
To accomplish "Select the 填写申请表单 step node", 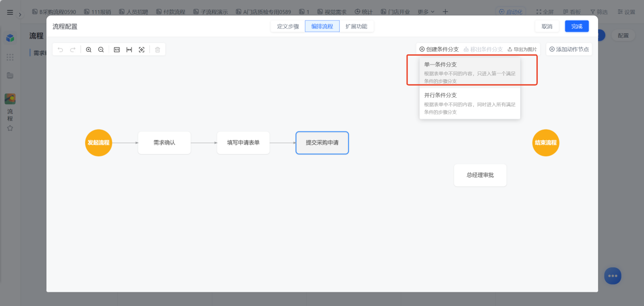I will 243,143.
